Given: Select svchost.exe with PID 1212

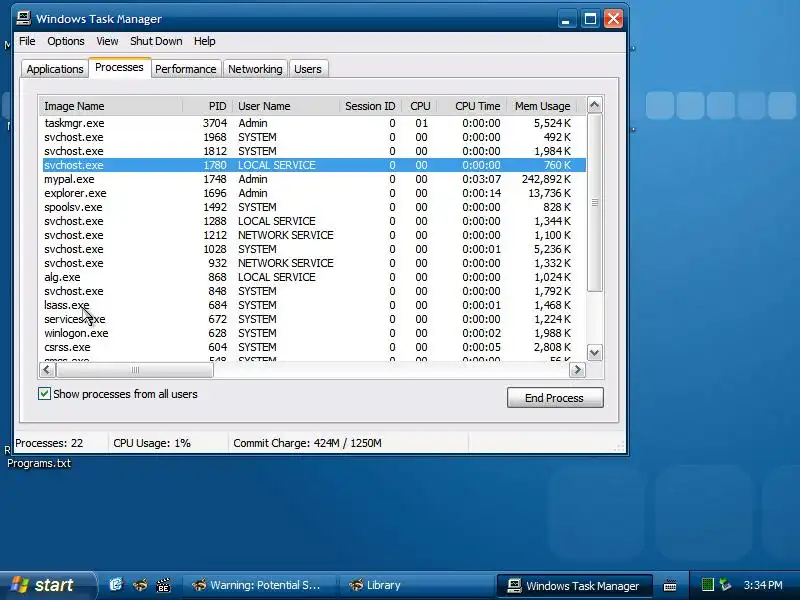Looking at the screenshot, I should (x=314, y=235).
